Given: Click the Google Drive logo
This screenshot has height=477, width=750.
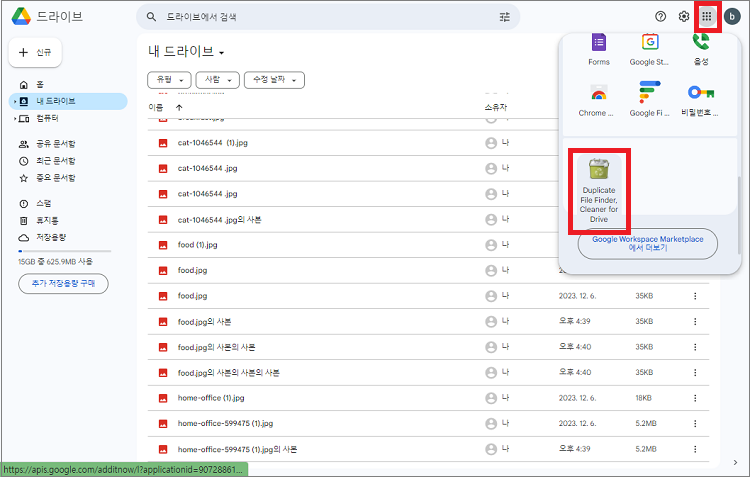Looking at the screenshot, I should click(x=21, y=16).
